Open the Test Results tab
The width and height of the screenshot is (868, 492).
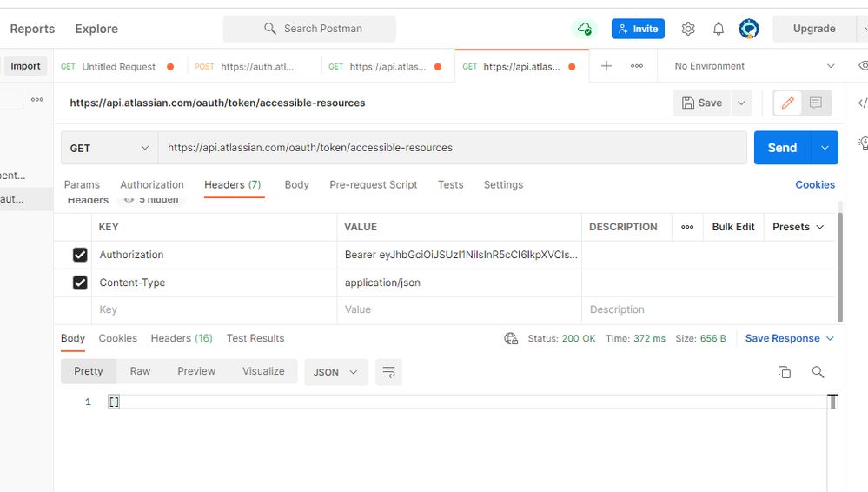[x=255, y=338]
